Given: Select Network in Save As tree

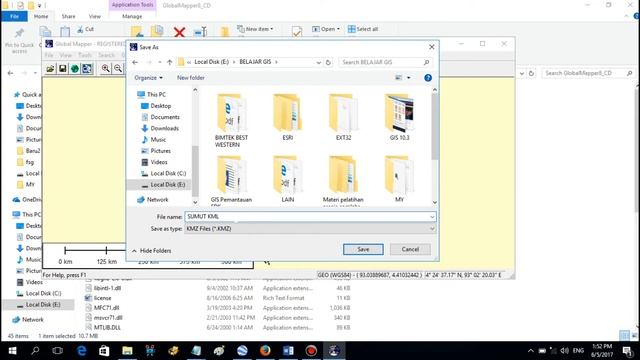Looking at the screenshot, I should 157,200.
